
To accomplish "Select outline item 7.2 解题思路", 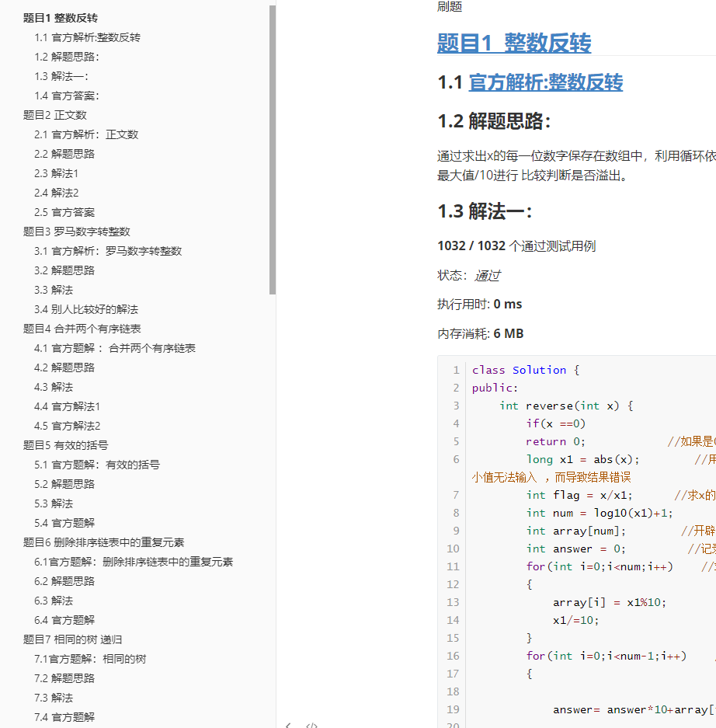I will click(x=64, y=679).
